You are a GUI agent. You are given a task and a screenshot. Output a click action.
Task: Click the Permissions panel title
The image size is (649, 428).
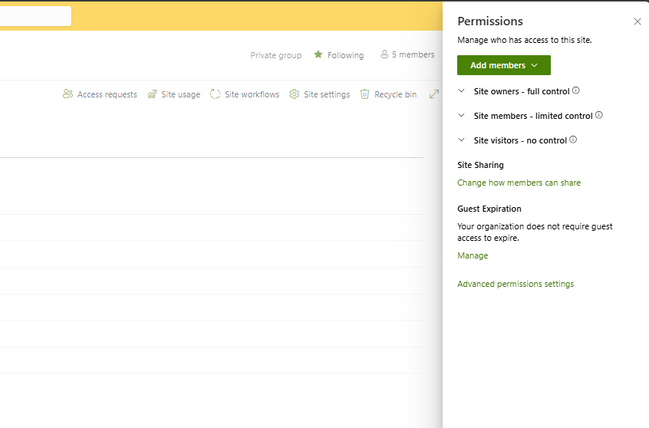(x=490, y=21)
